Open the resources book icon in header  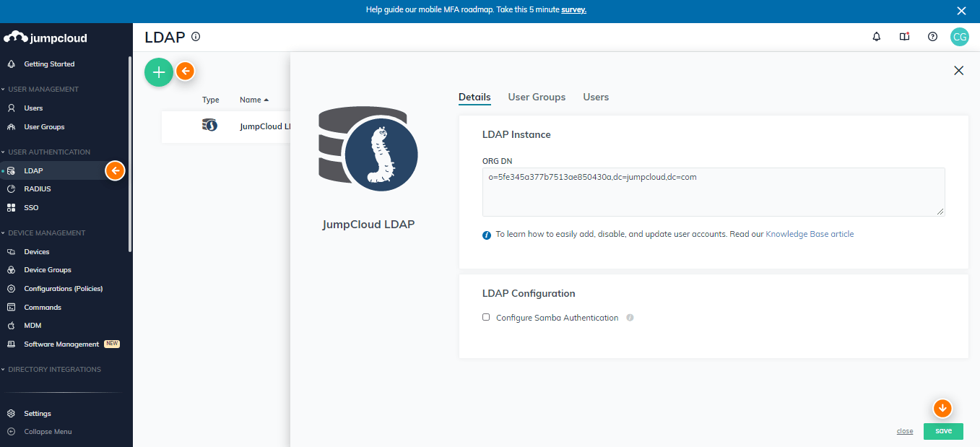(904, 37)
